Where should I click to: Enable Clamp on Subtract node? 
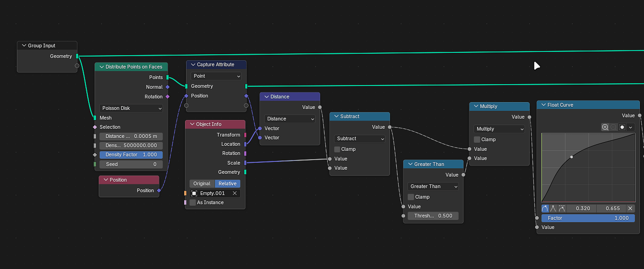point(337,149)
